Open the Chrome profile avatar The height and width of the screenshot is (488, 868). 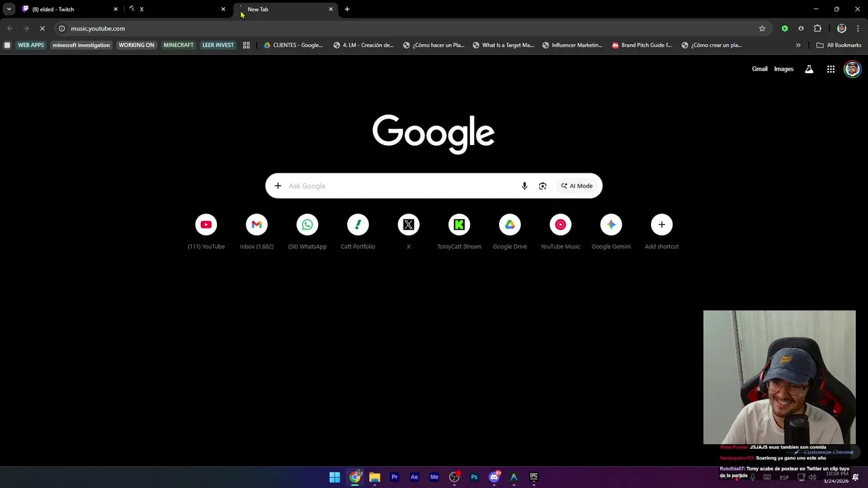tap(842, 28)
